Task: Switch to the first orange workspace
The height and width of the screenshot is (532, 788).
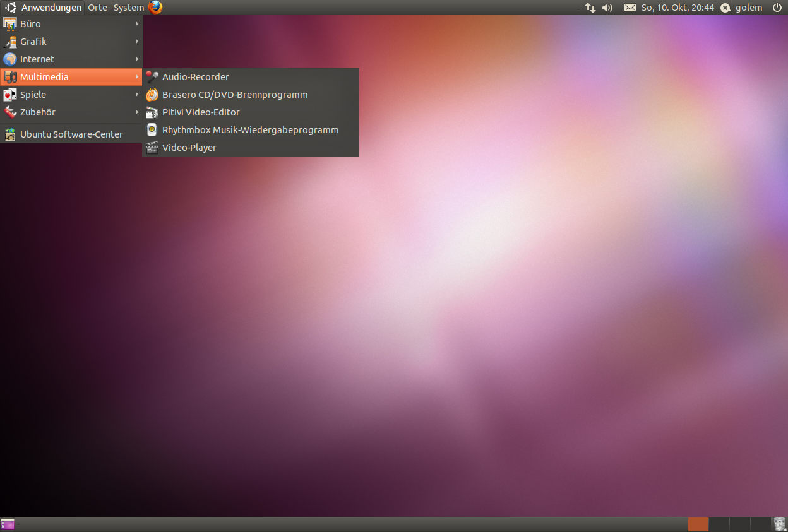Action: [698, 524]
